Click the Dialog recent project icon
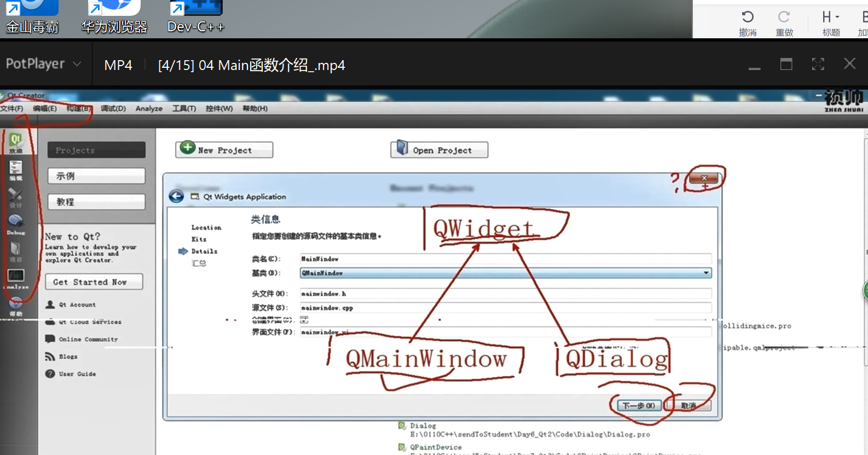 coord(402,425)
